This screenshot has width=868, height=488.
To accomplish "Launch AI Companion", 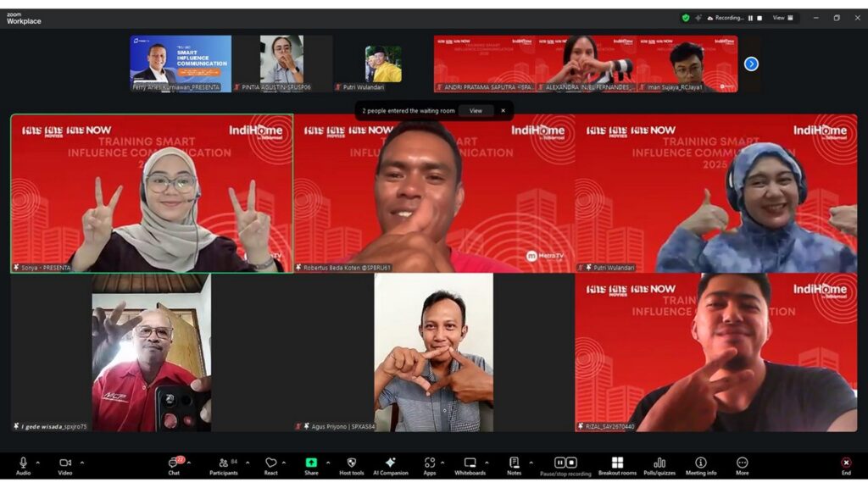I will (x=390, y=465).
